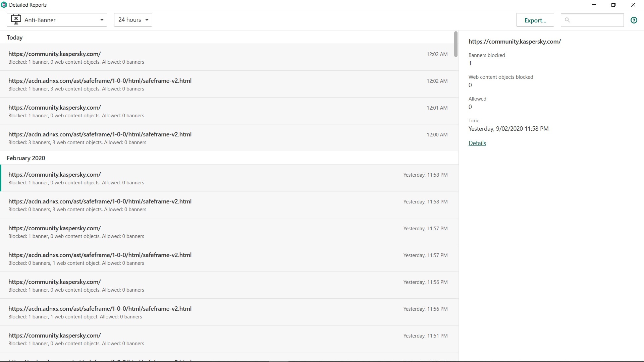Viewport: 644px width, 362px height.
Task: Click the search magnifier icon
Action: (567, 20)
